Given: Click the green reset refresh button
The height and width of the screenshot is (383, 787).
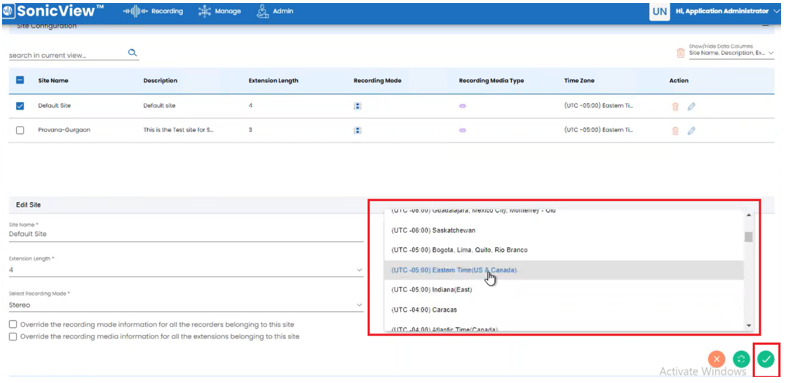Looking at the screenshot, I should tap(741, 358).
